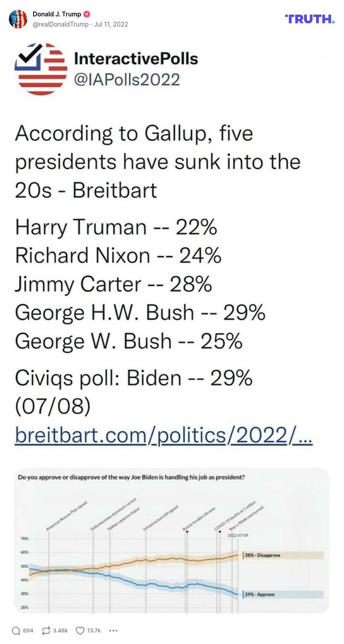Click the TRUTH logo

point(310,19)
